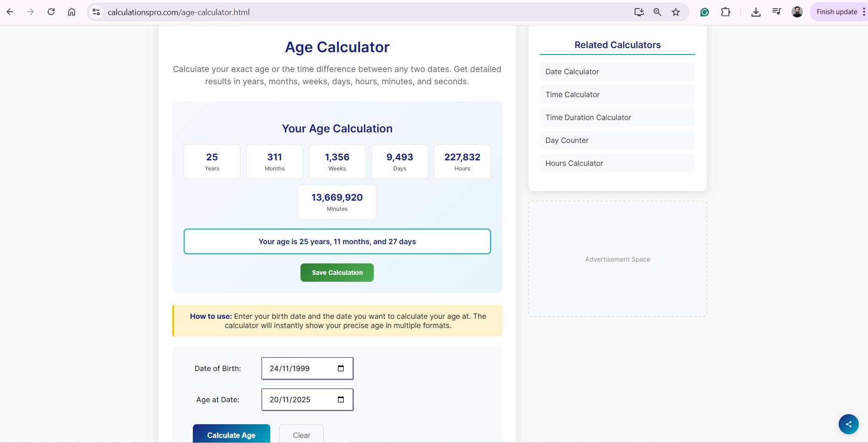Open Age at Date calendar picker
The height and width of the screenshot is (443, 868).
[341, 399]
